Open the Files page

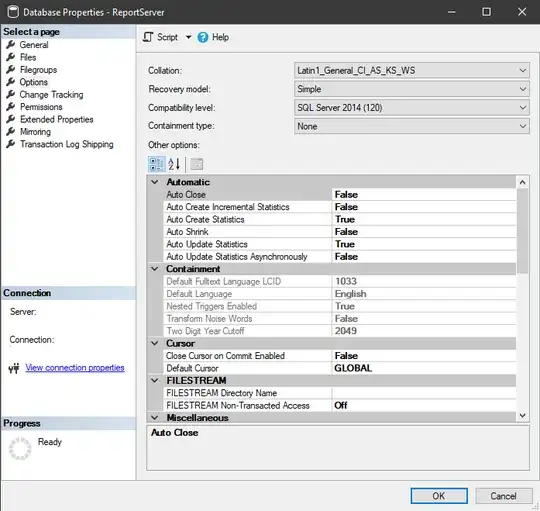pos(28,57)
